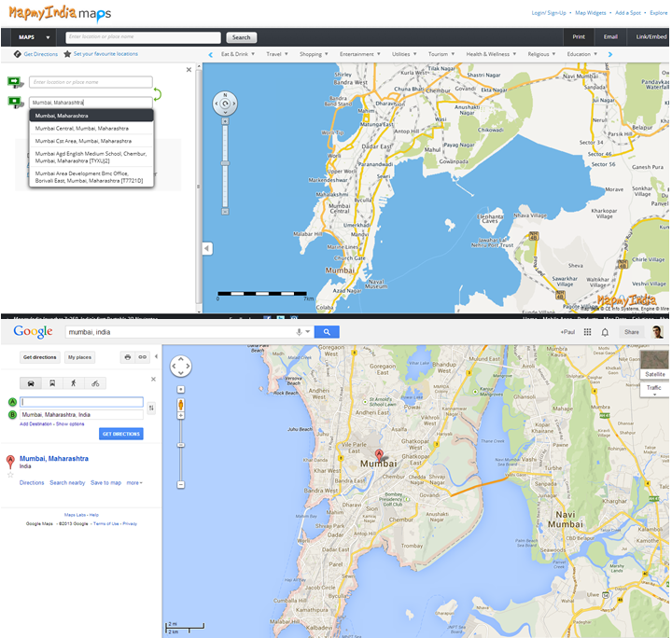Click Search nearby link under Mumbai result
672x638 pixels.
(x=67, y=482)
